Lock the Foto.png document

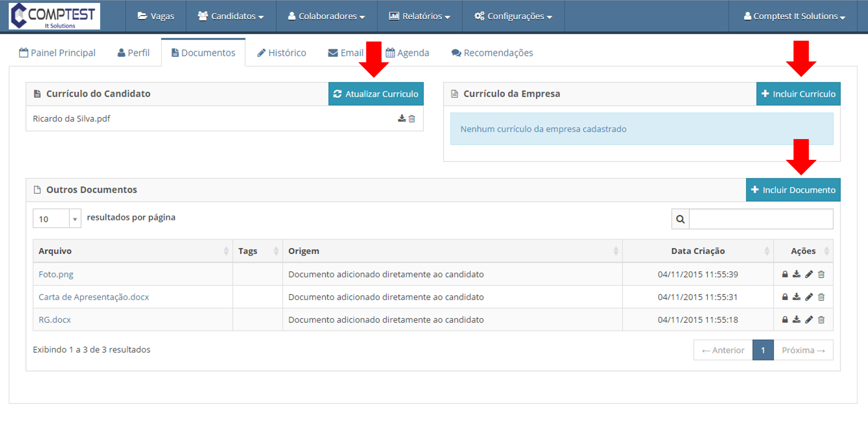tap(785, 274)
